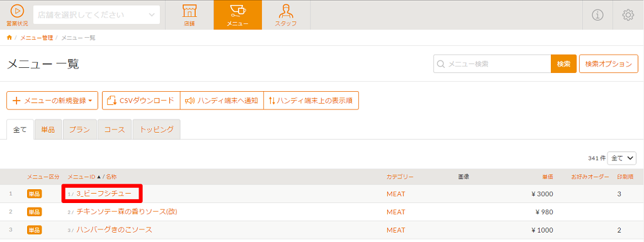Select the メニュー cup icon tab
This screenshot has height=242, width=644.
tap(238, 14)
